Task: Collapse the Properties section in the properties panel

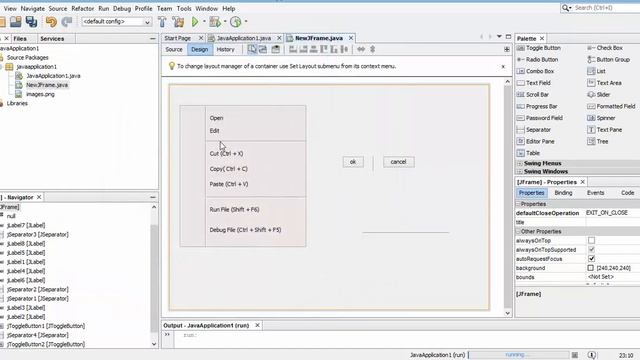Action: point(518,204)
